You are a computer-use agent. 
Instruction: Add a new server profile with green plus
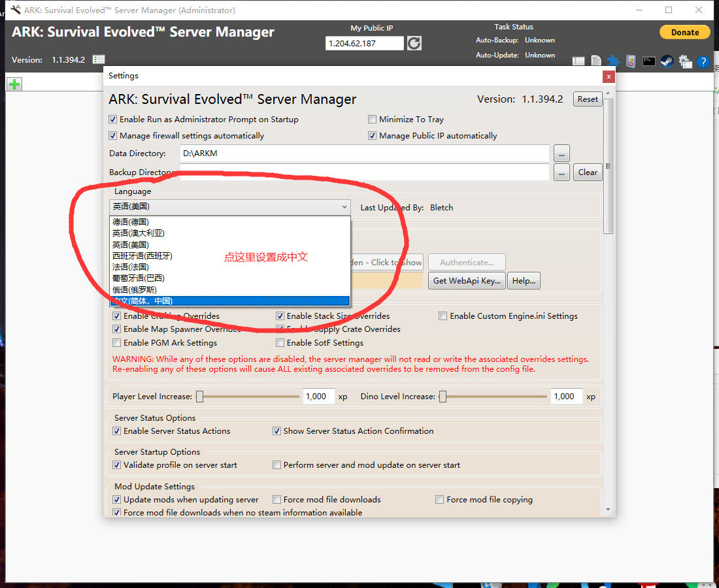tap(14, 84)
